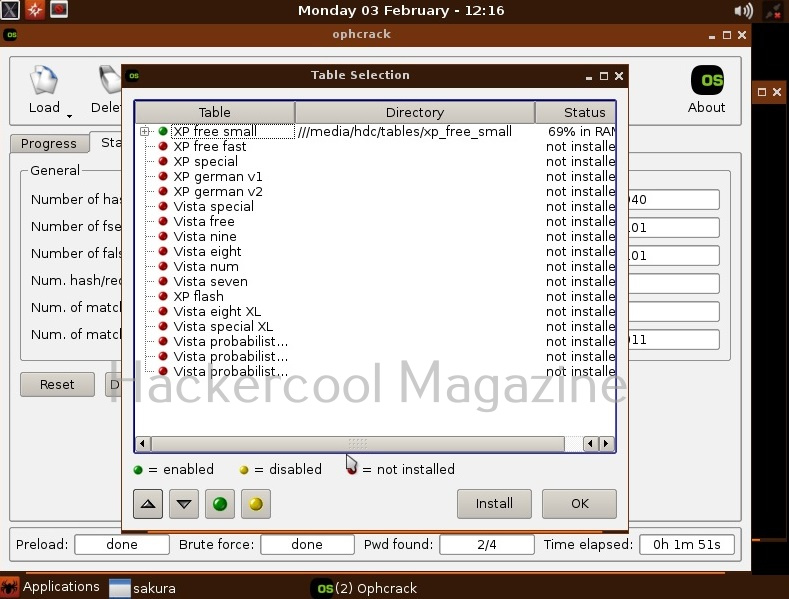Click the third launcher icon in the top panel

point(59,10)
